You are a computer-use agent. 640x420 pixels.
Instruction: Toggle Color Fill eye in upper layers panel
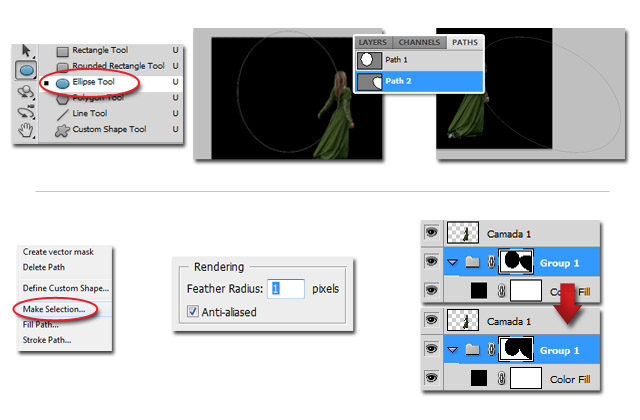coord(431,290)
